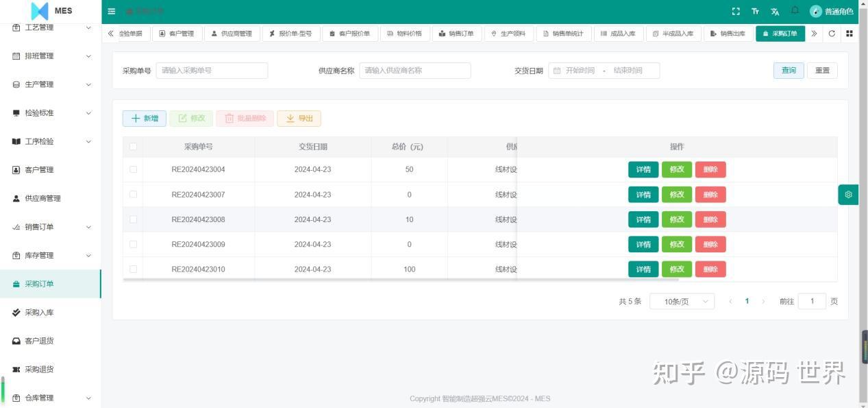Switch to the 销售订单 tab
This screenshot has width=868, height=408.
pyautogui.click(x=457, y=33)
